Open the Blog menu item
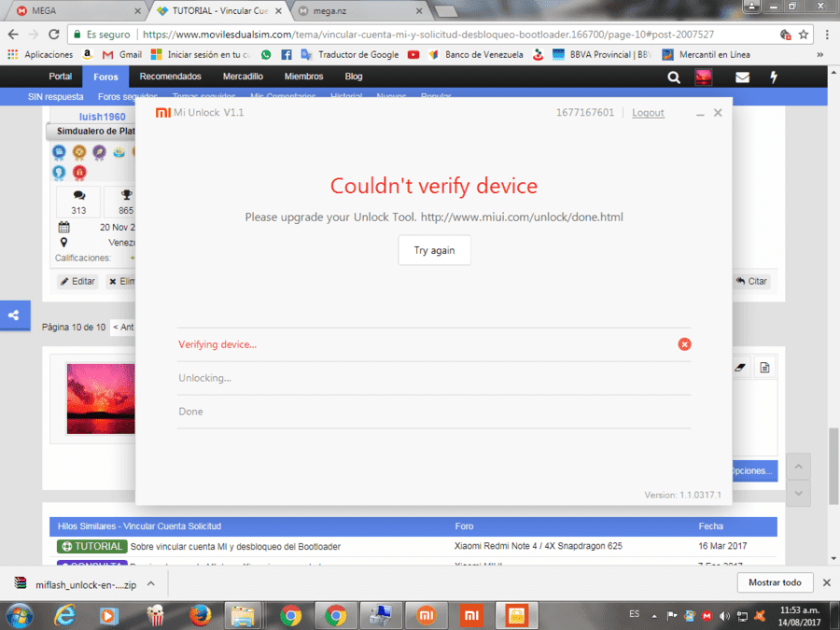This screenshot has height=630, width=840. [x=354, y=77]
